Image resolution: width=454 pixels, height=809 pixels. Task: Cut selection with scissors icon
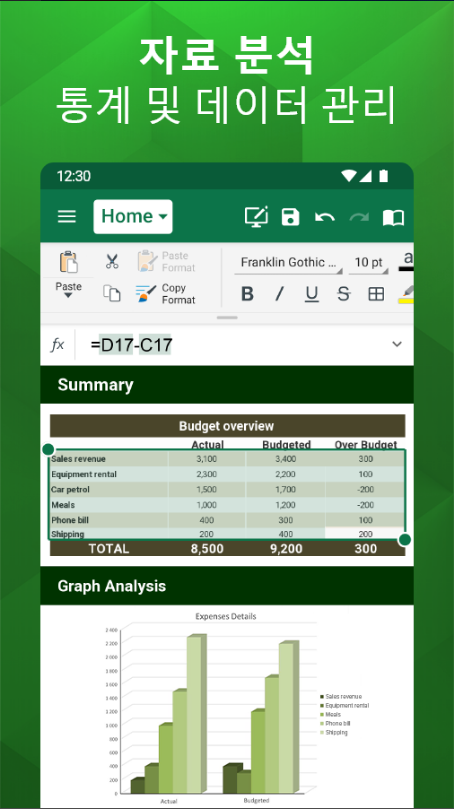[x=112, y=261]
